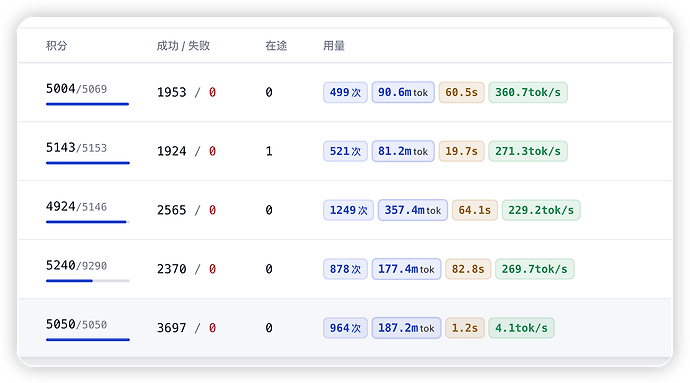This screenshot has width=690, height=383.
Task: Click the 357.4m tok badge
Action: pyautogui.click(x=413, y=210)
